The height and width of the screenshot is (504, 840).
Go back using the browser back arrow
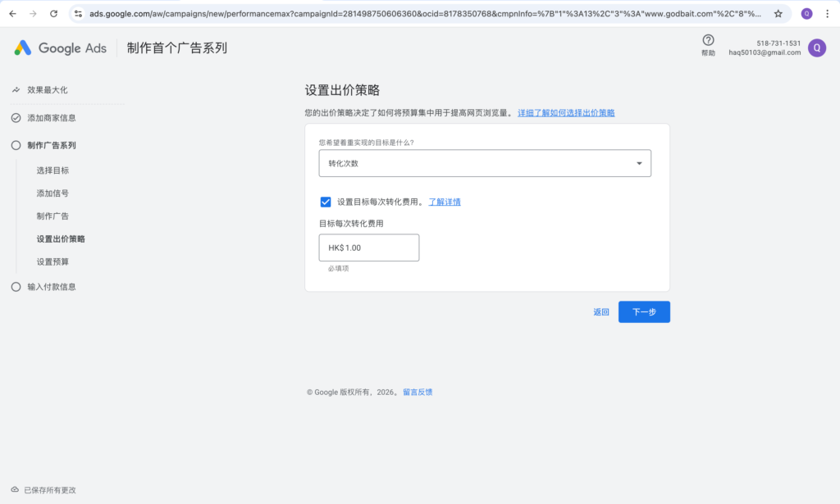12,14
